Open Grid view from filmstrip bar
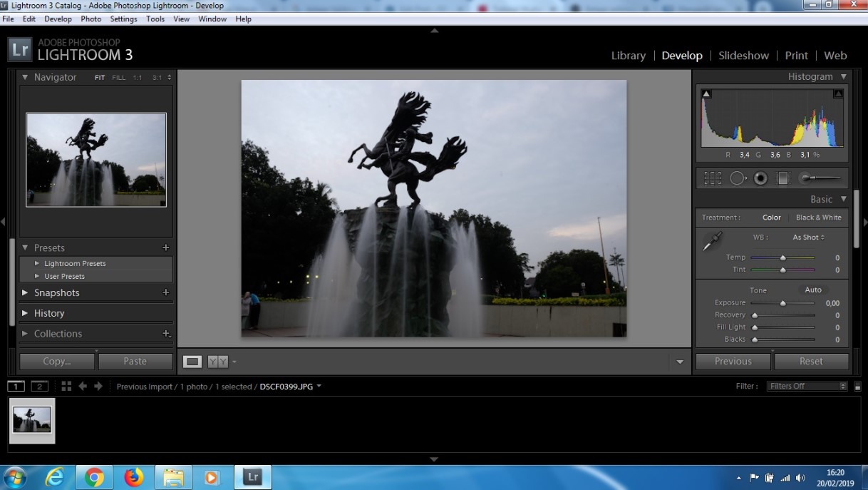Image resolution: width=868 pixels, height=490 pixels. point(66,386)
